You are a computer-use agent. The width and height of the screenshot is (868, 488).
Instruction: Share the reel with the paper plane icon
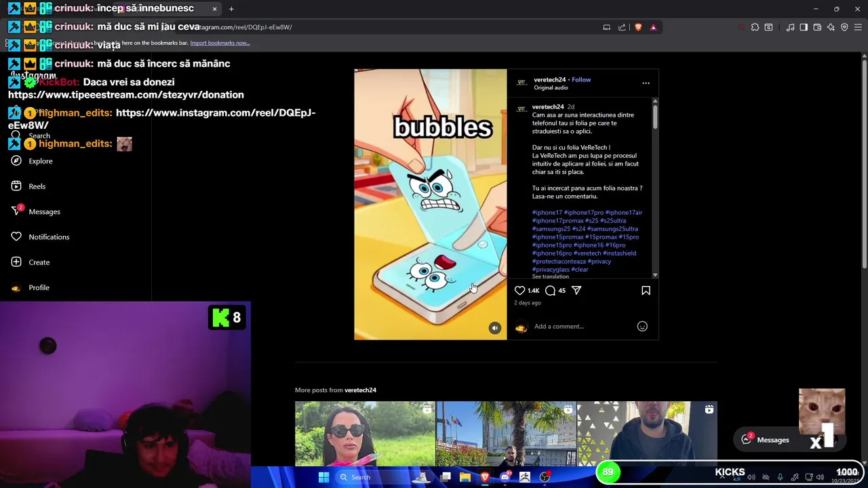[x=576, y=291]
